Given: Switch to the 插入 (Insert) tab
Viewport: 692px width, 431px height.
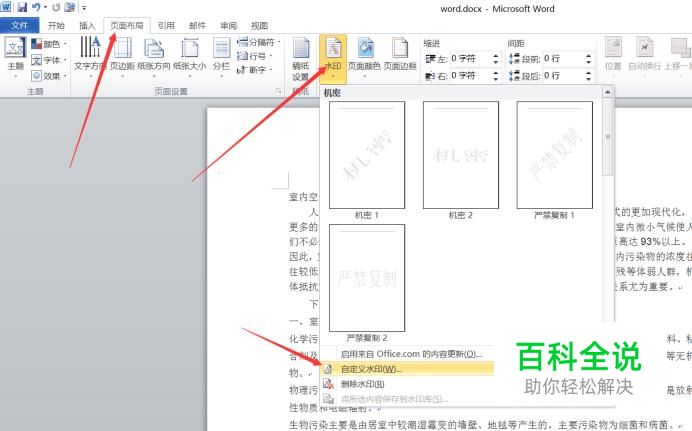Looking at the screenshot, I should pos(87,26).
